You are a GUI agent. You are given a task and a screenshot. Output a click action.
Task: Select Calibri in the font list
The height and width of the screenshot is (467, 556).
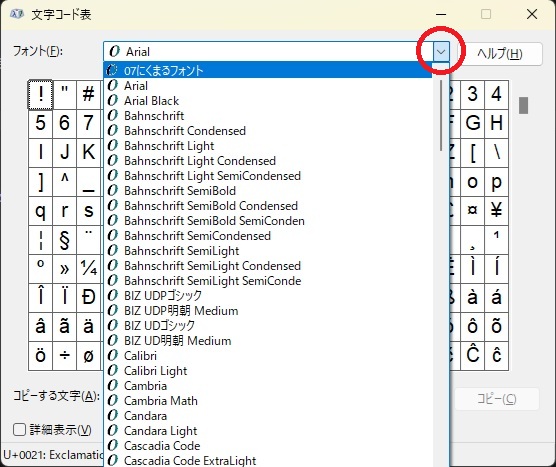pos(268,356)
